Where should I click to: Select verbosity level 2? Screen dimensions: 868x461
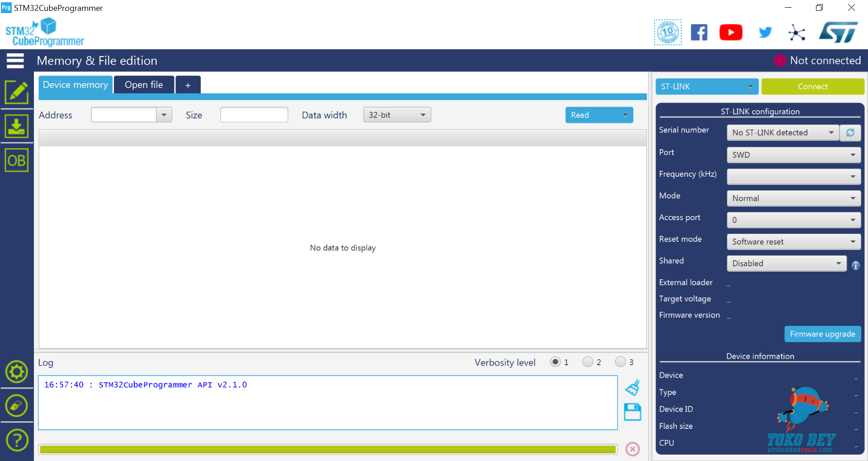[588, 362]
